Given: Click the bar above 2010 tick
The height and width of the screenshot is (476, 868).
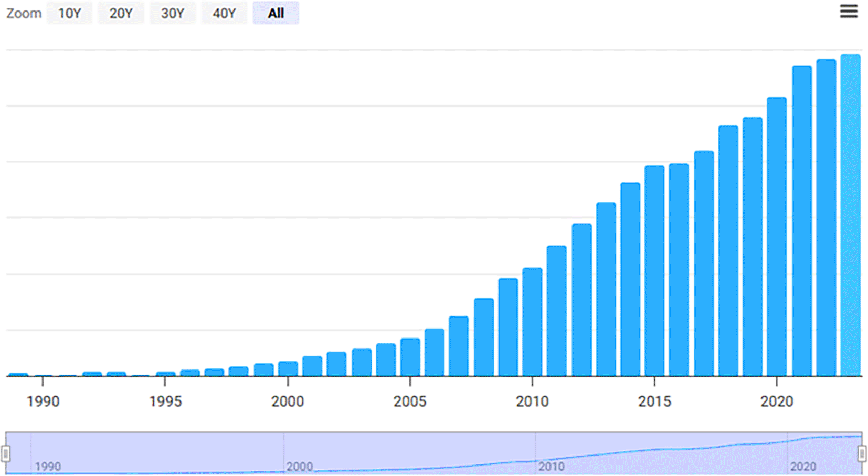Looking at the screenshot, I should (532, 322).
